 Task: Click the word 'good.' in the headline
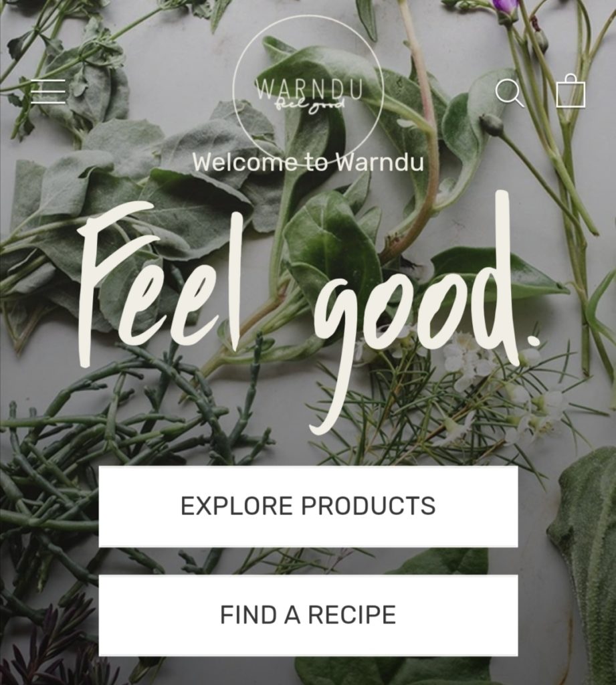[424, 312]
